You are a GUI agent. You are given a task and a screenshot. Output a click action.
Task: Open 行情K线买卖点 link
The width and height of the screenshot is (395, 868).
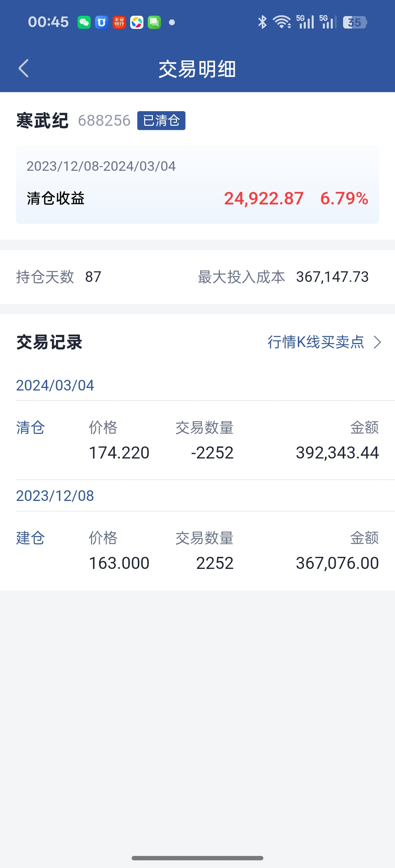pos(316,342)
